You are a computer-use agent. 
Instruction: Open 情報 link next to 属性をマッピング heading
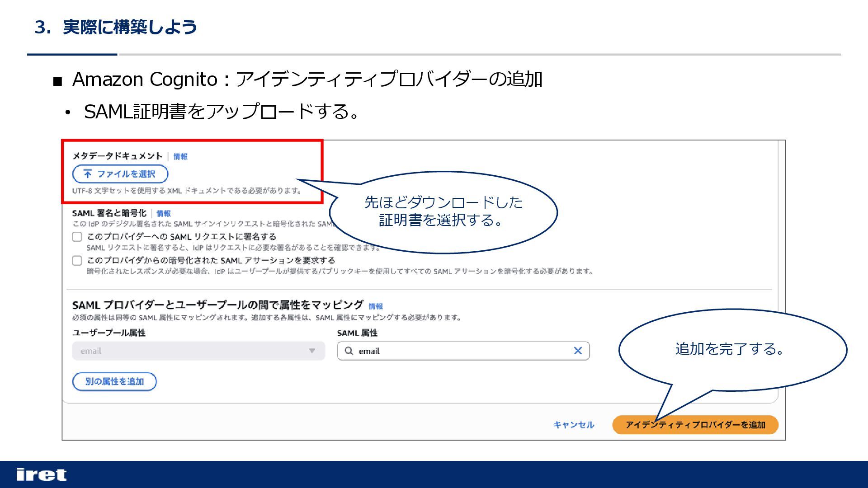[375, 306]
